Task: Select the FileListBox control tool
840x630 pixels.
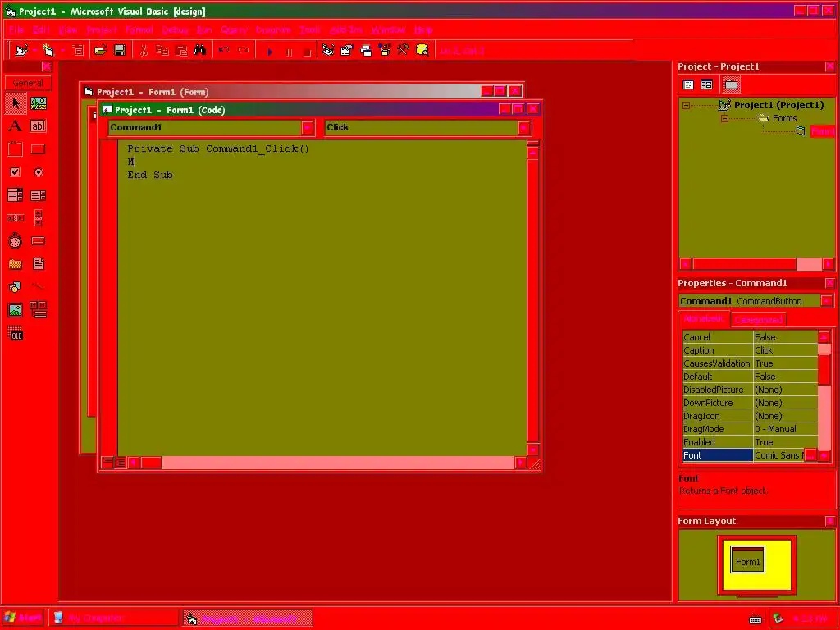Action: point(38,264)
